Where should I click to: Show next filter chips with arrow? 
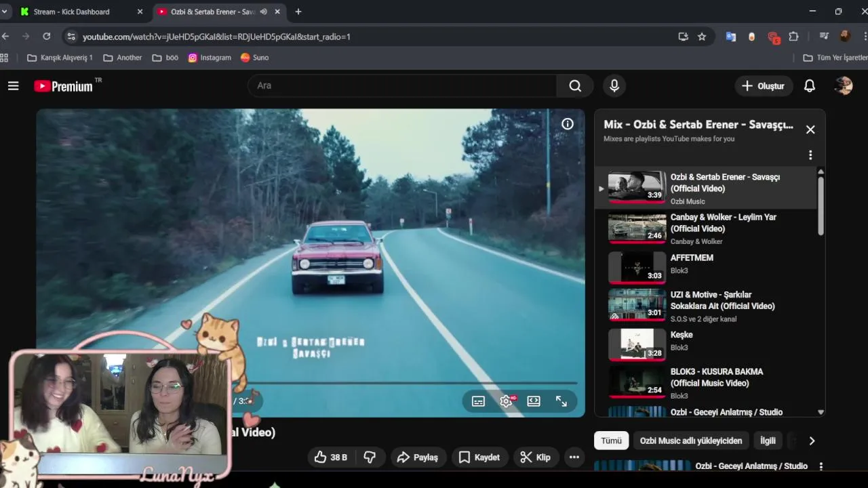[812, 441]
